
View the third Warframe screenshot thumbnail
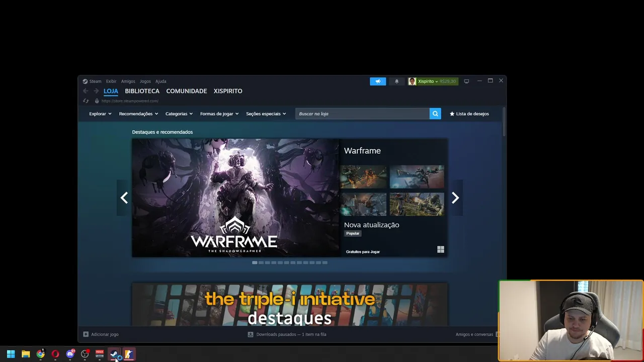(x=363, y=204)
